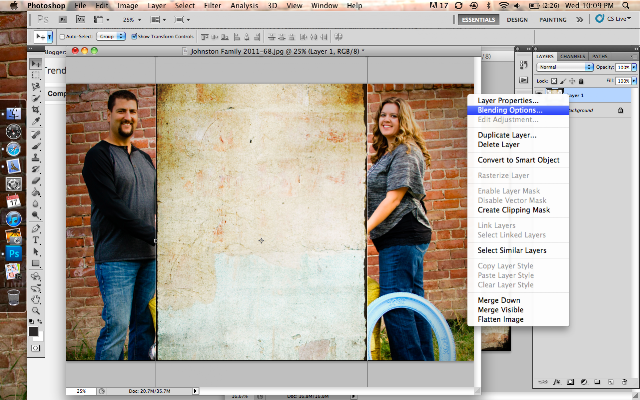Open the blend mode Normal dropdown
The height and width of the screenshot is (400, 640).
pyautogui.click(x=564, y=67)
